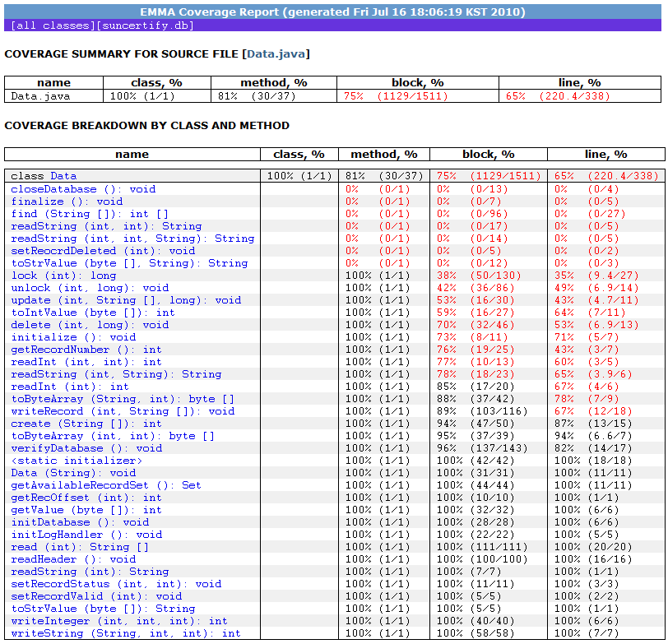Viewport: 668px width, 644px height.
Task: Open Data.java source file link in heading
Action: [276, 54]
